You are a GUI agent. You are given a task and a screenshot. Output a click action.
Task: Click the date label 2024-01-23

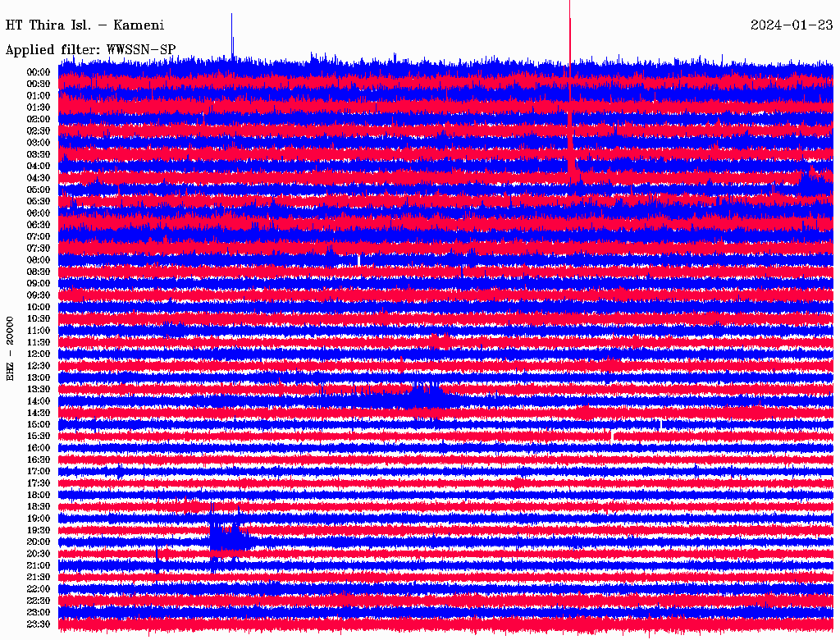click(792, 25)
